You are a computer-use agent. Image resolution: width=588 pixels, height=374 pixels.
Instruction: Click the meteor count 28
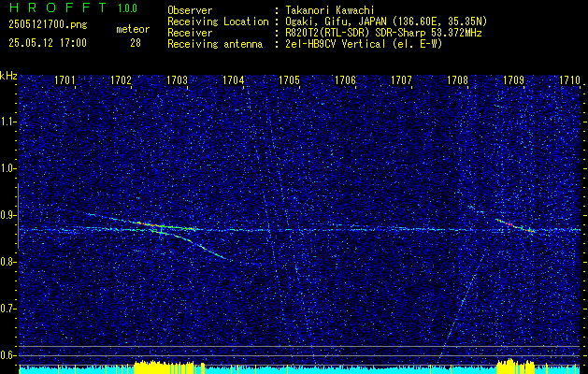click(x=136, y=43)
